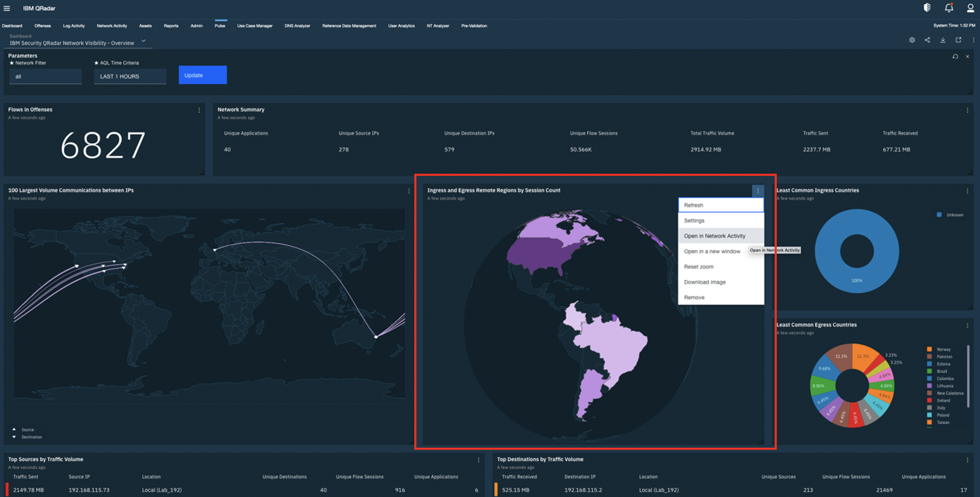The width and height of the screenshot is (980, 497).
Task: Click the download dashboard icon
Action: 943,40
